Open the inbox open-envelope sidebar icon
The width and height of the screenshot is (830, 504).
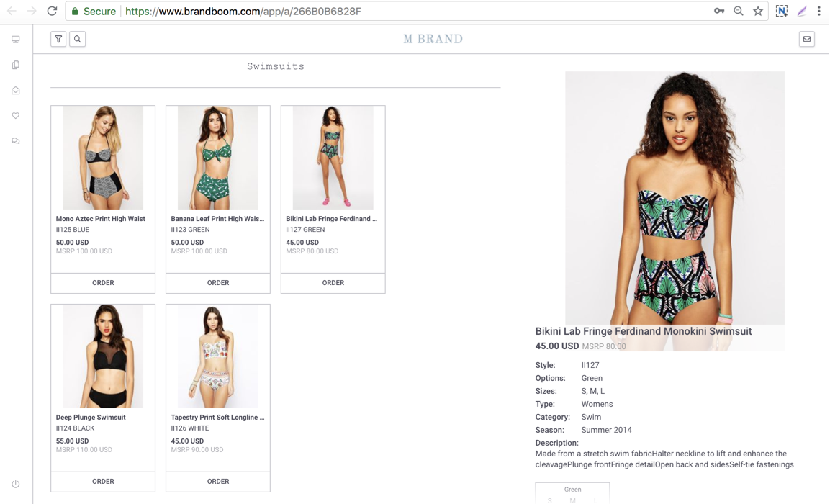pos(16,91)
